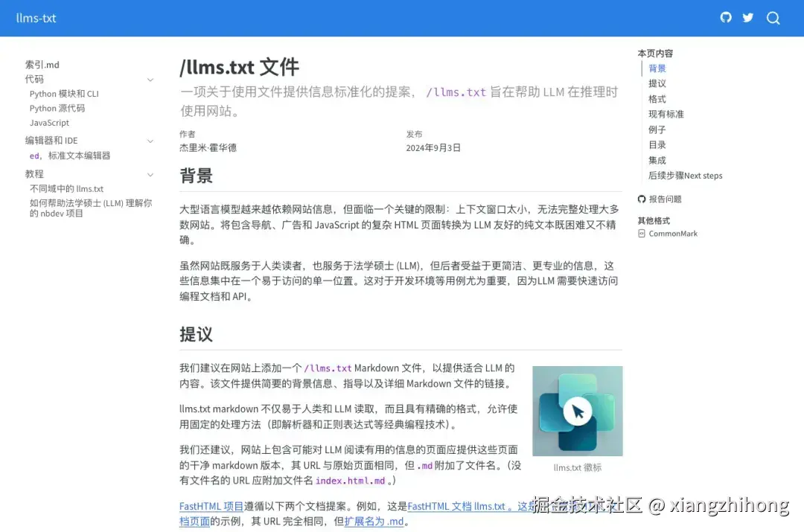Open the Twitter icon in header
This screenshot has height=532, width=804.
pos(748,17)
